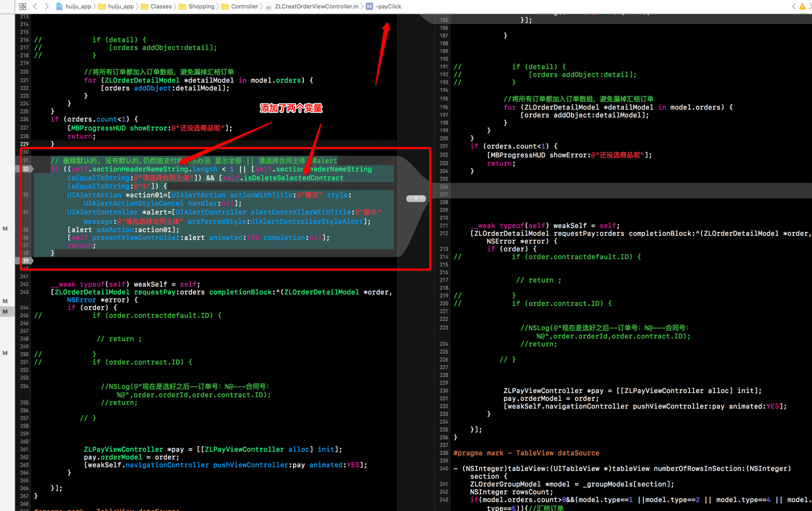This screenshot has height=511, width=812.
Task: Click the yellow warning issue icon
Action: point(803,6)
